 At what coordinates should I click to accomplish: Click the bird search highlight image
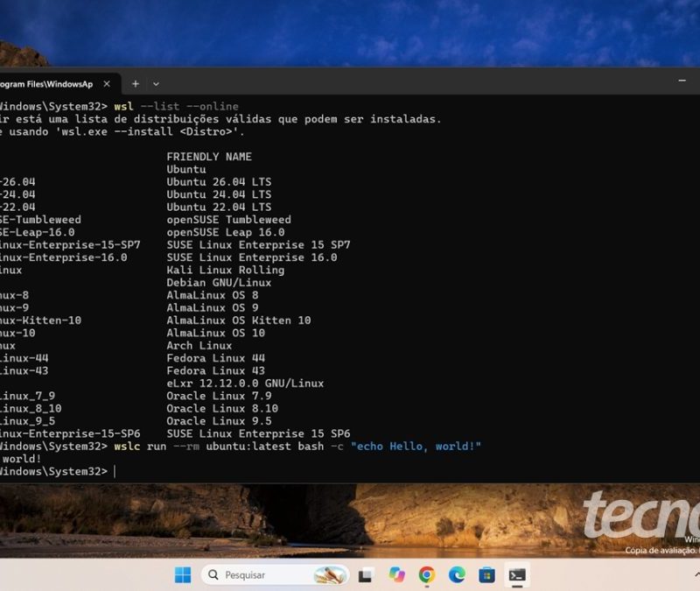point(330,575)
